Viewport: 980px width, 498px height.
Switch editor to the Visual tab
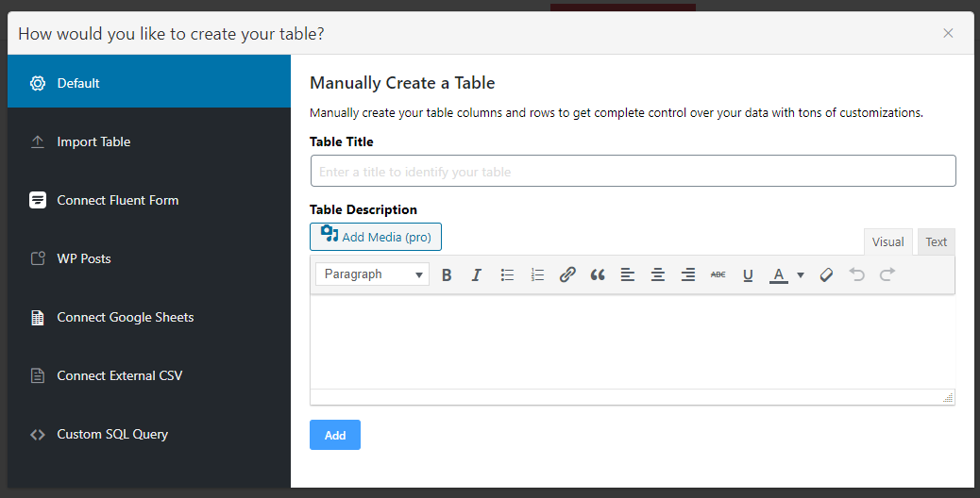[x=888, y=242]
